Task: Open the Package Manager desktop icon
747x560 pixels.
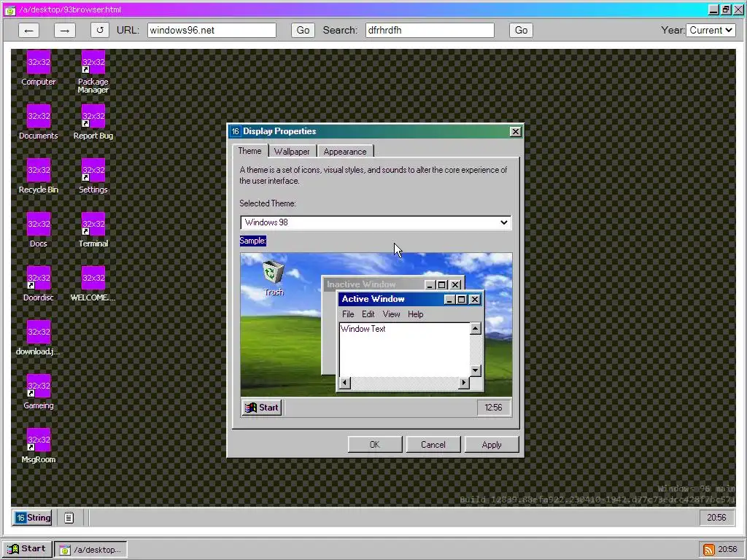Action: point(93,72)
